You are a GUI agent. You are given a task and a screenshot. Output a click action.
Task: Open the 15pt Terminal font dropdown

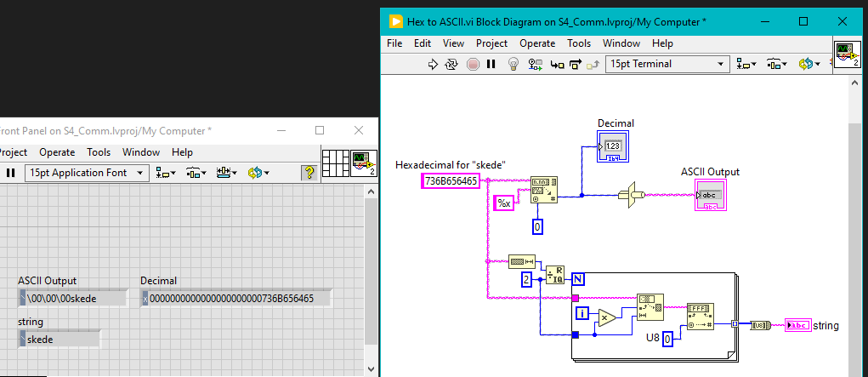click(668, 64)
